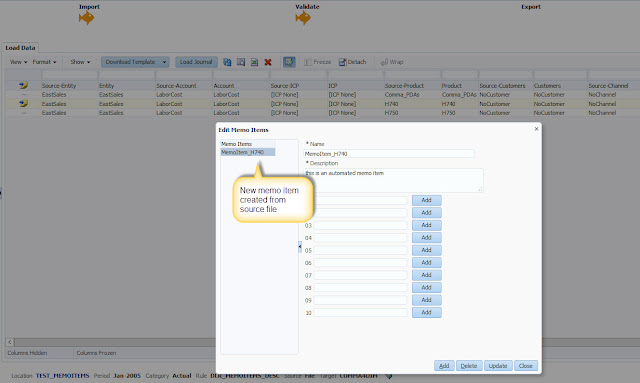The width and height of the screenshot is (640, 383).
Task: Click the Source-Entity column header
Action: pos(59,86)
